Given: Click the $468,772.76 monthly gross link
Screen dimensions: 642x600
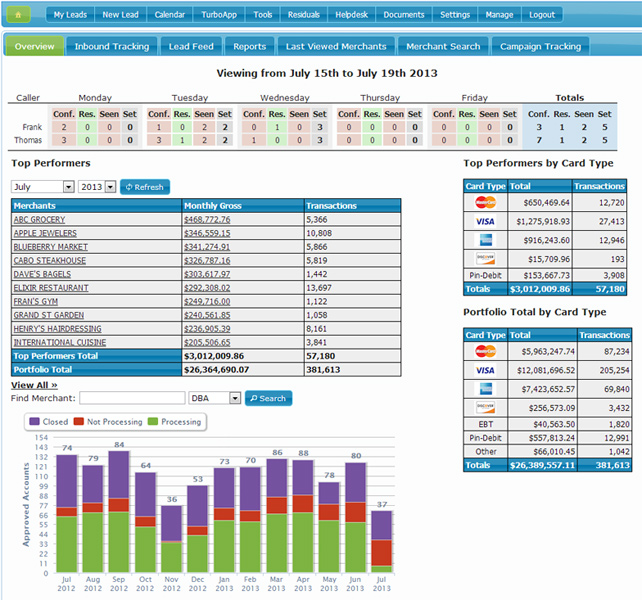Looking at the screenshot, I should tap(207, 220).
